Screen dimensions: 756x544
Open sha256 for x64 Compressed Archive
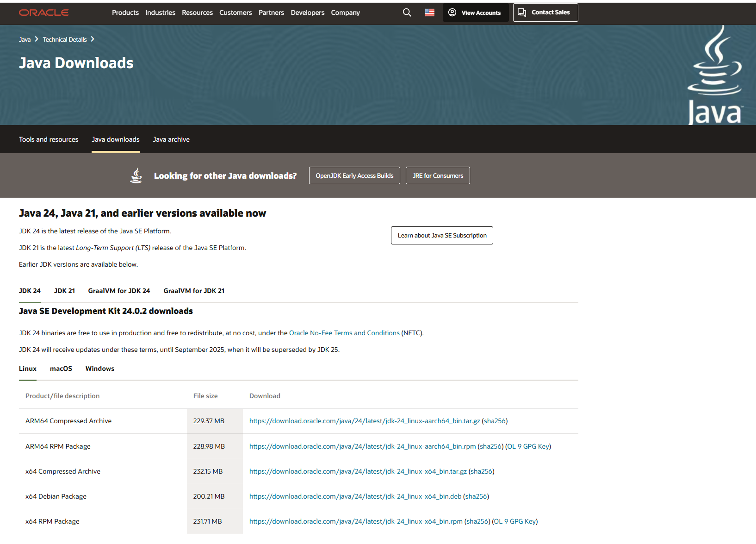(x=482, y=471)
